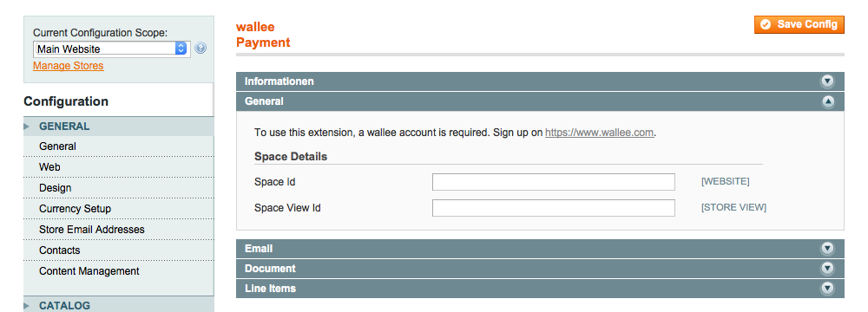
Task: Open Content Management settings
Action: [x=118, y=271]
